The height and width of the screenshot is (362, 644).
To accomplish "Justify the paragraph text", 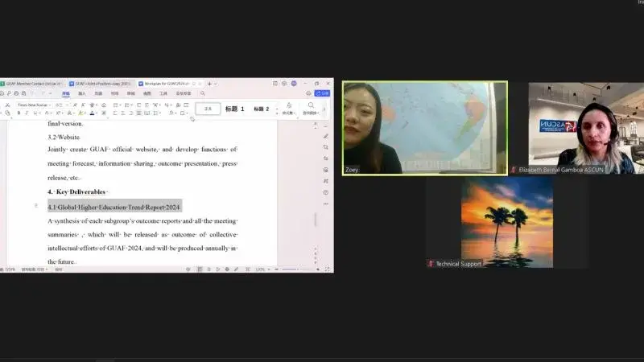I will [x=138, y=113].
